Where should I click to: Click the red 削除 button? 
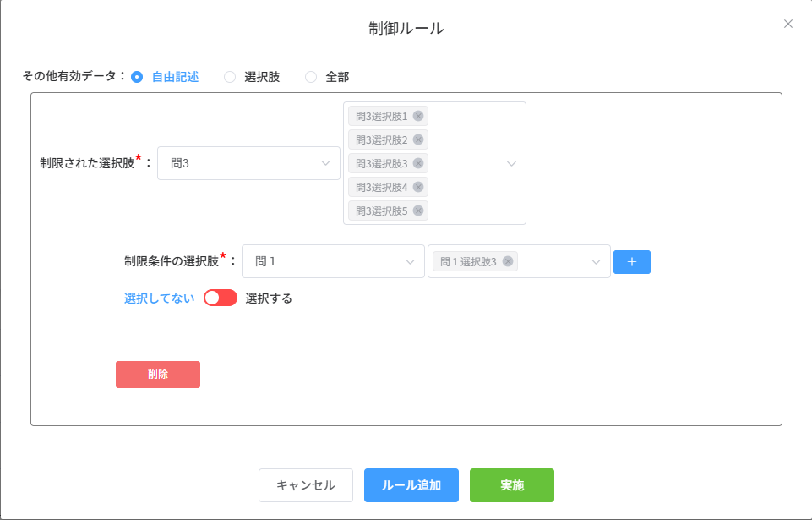coord(158,375)
